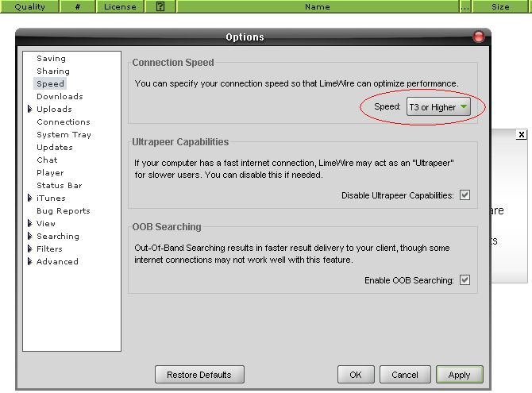Select the Sharing category
532x393 pixels.
tap(53, 71)
